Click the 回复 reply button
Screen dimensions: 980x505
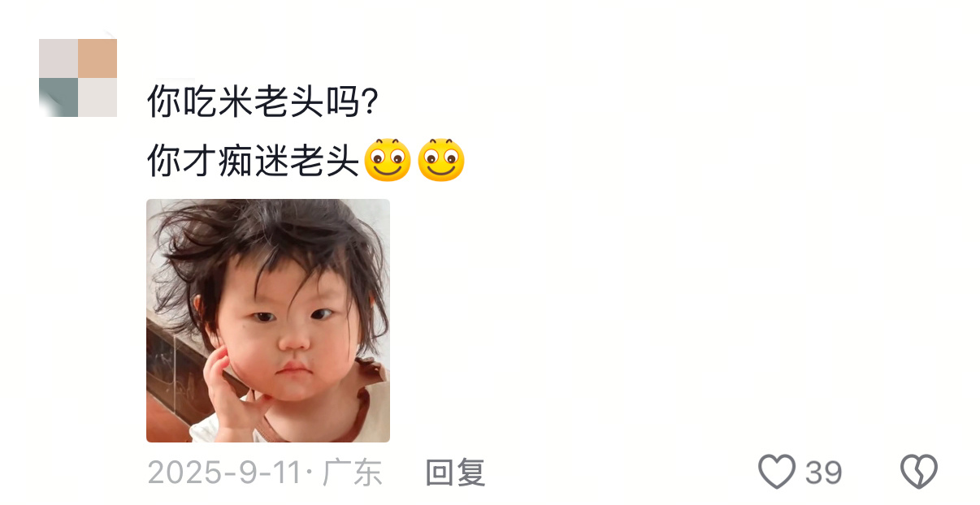(455, 473)
